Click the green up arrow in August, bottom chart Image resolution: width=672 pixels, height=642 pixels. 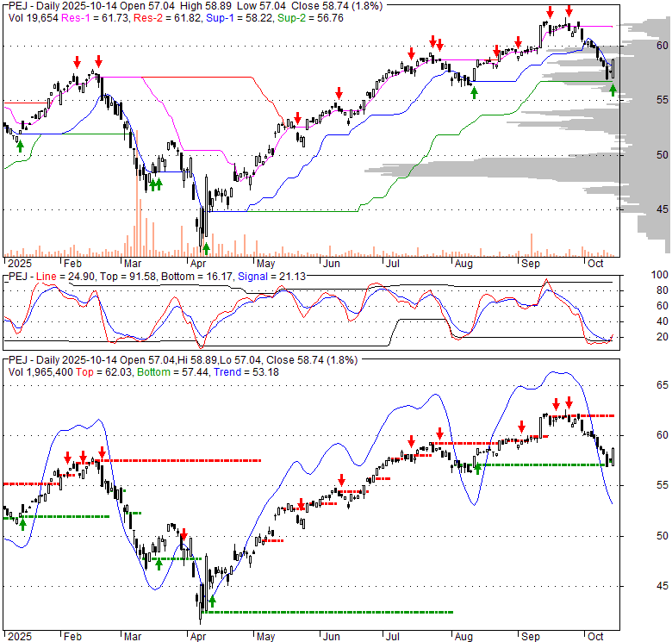tap(477, 469)
